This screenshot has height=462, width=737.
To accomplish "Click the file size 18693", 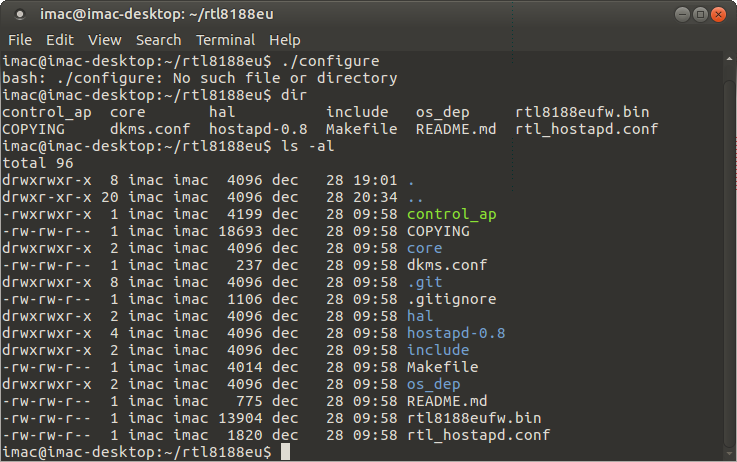I will (241, 231).
